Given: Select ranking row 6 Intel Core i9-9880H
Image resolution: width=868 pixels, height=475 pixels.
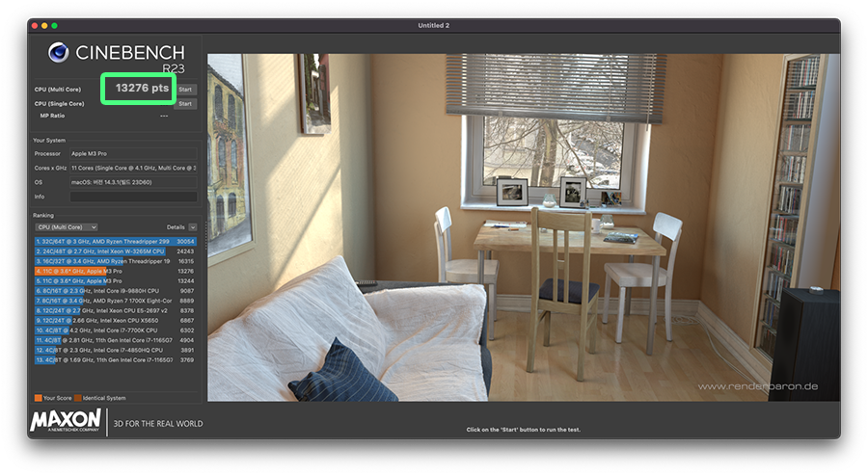Looking at the screenshot, I should tap(115, 291).
